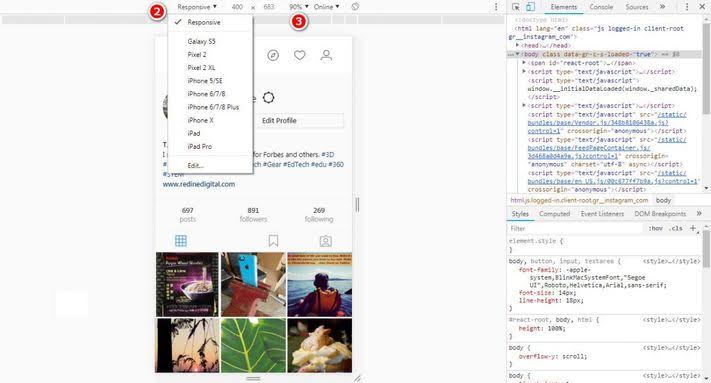
Task: Click the Edit Profile button
Action: pos(299,121)
